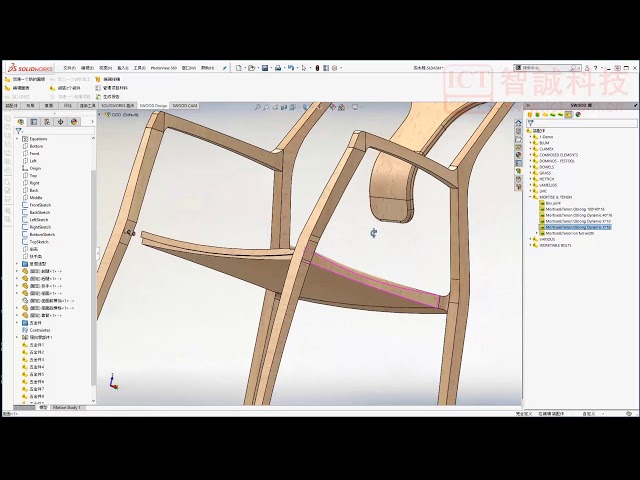Click the Zoom to Fit magnifier icon
640x480 pixels.
(x=258, y=107)
